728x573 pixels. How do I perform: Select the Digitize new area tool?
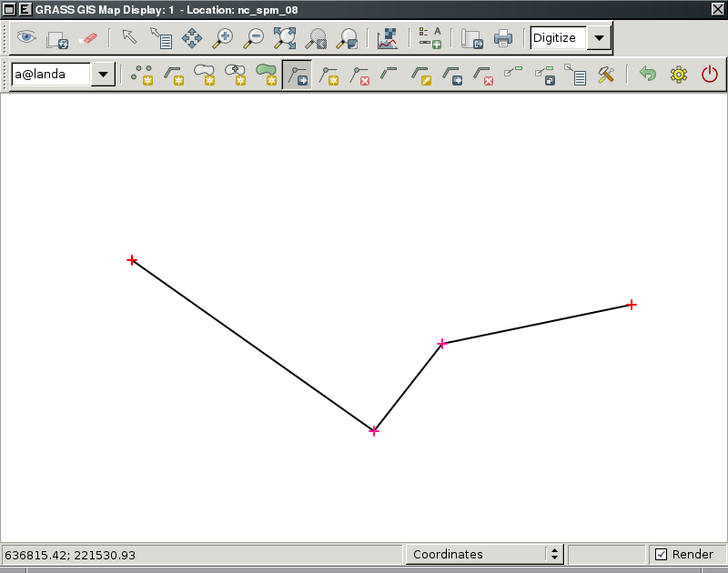click(x=267, y=75)
